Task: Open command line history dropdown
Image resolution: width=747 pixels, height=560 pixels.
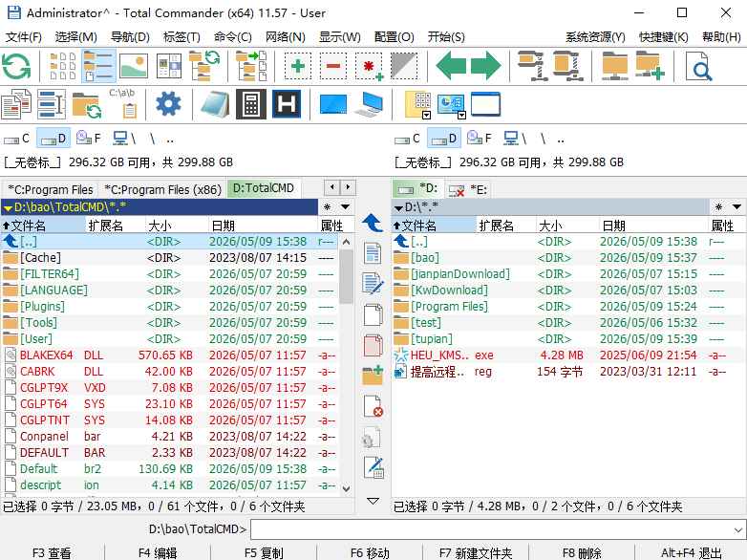Action: pyautogui.click(x=738, y=530)
